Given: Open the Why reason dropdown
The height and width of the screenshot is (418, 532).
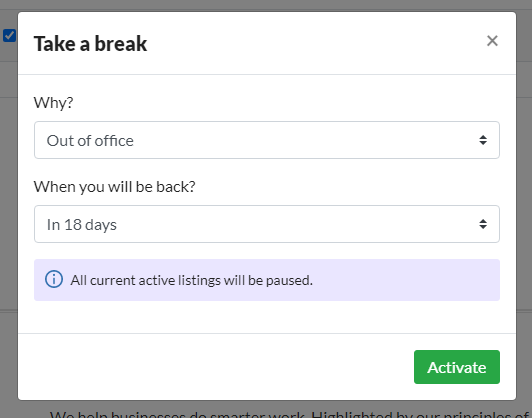Looking at the screenshot, I should point(267,140).
